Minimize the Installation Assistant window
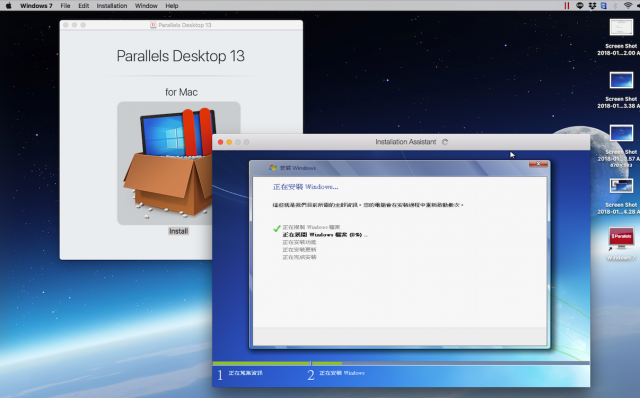The image size is (640, 398). click(229, 142)
